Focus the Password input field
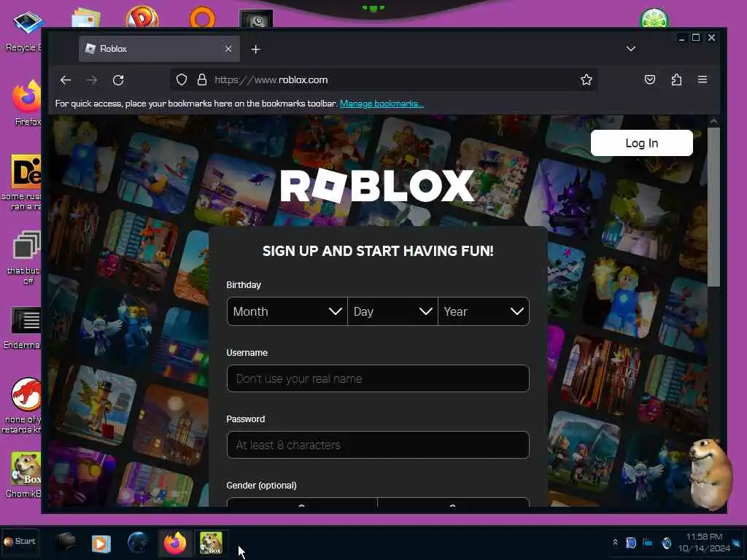This screenshot has width=747, height=560. pos(378,445)
